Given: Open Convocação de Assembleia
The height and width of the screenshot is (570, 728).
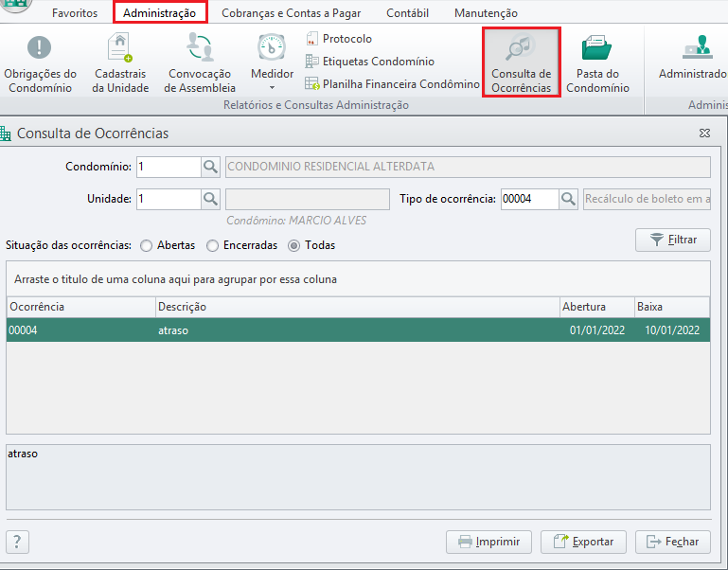Looking at the screenshot, I should coord(200,63).
